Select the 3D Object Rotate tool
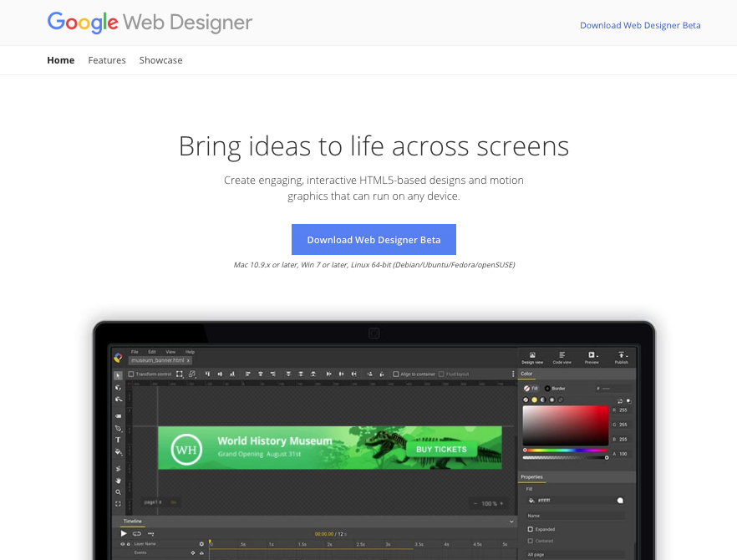 117,386
